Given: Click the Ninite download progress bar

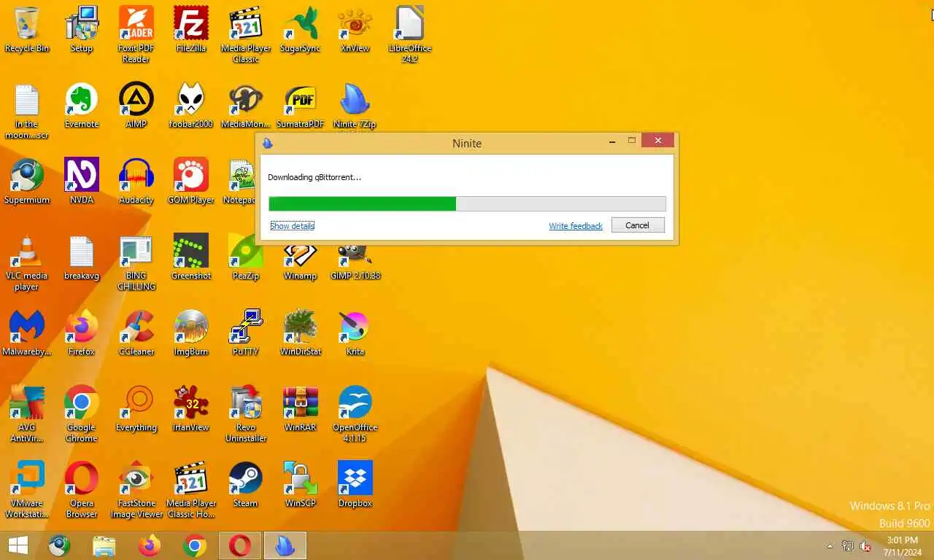Looking at the screenshot, I should click(467, 203).
